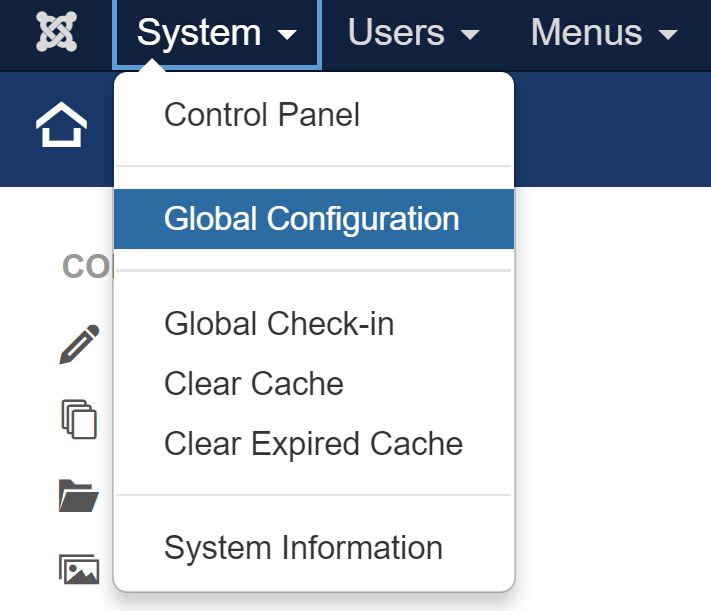Collapse the System menu via its caret
Screen dimensions: 711x611
[x=287, y=35]
